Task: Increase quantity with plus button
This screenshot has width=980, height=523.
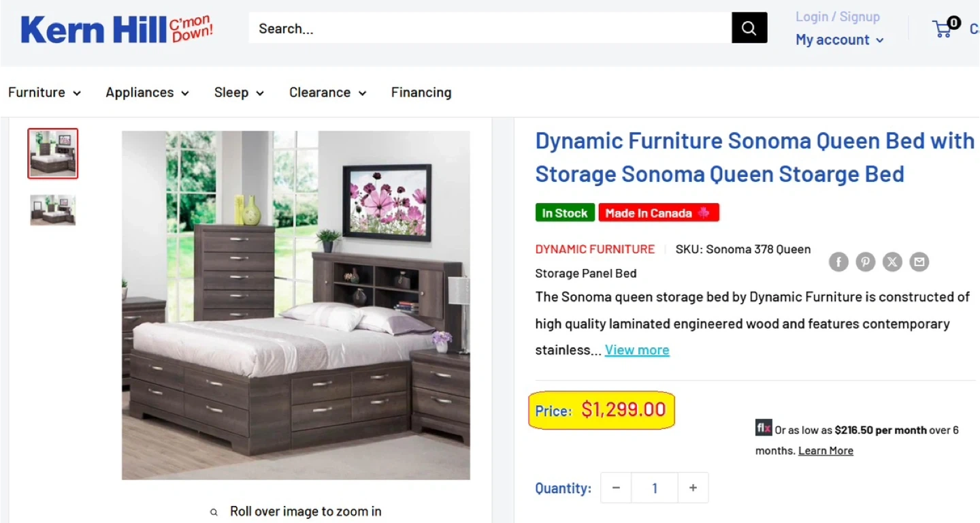Action: [693, 488]
